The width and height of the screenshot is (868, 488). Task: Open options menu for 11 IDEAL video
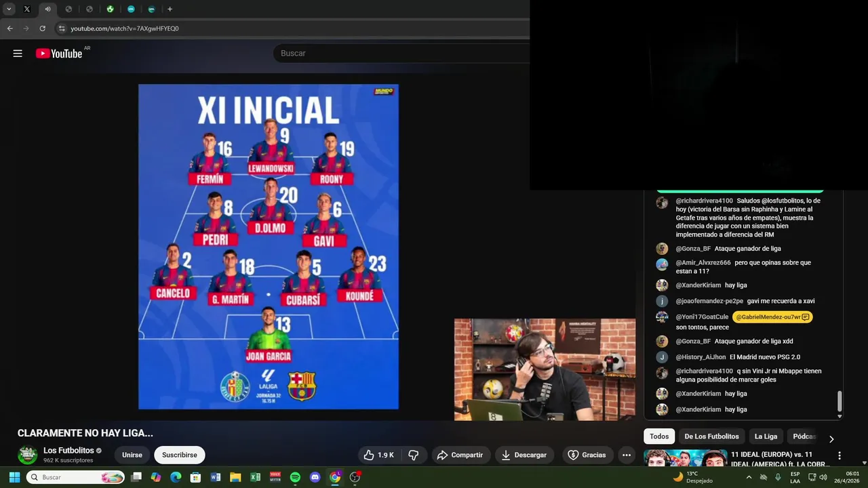840,456
